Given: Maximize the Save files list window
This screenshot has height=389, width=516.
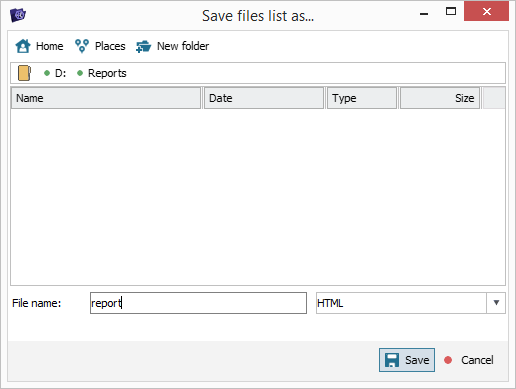Looking at the screenshot, I should point(451,12).
